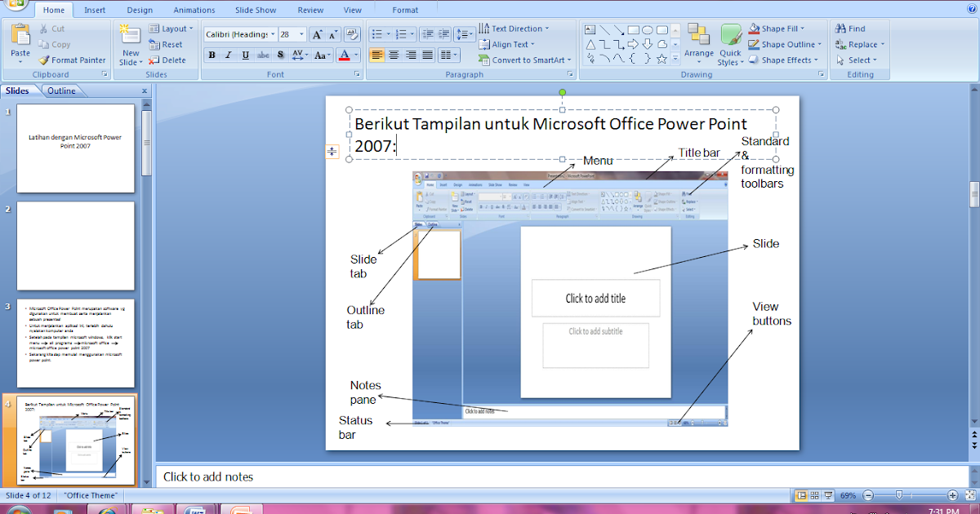Open the Slide Show tab

[257, 11]
